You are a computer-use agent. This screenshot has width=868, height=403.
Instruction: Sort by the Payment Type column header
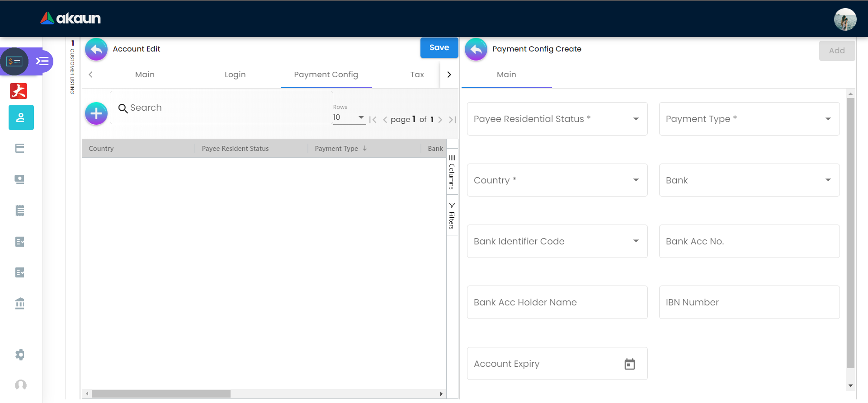(x=336, y=149)
